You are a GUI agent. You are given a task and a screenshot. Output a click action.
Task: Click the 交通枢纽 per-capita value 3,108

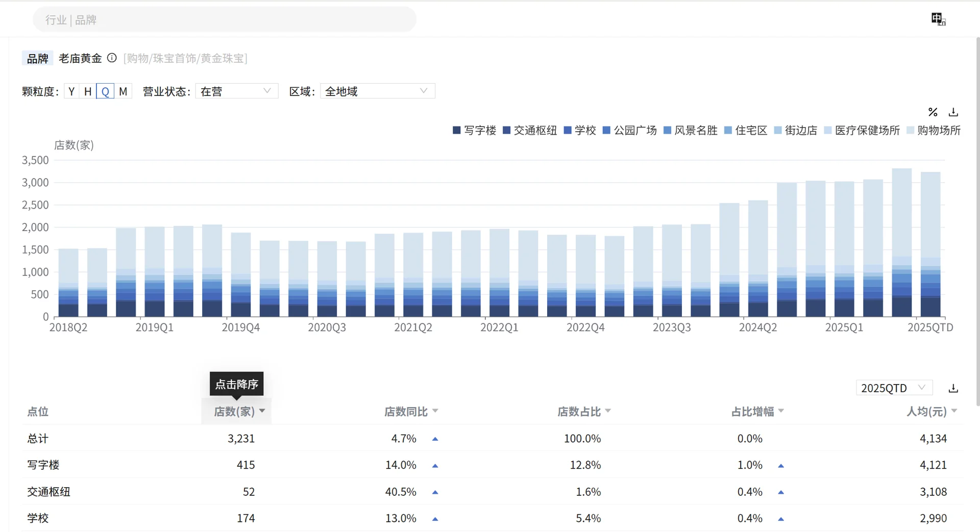click(933, 492)
